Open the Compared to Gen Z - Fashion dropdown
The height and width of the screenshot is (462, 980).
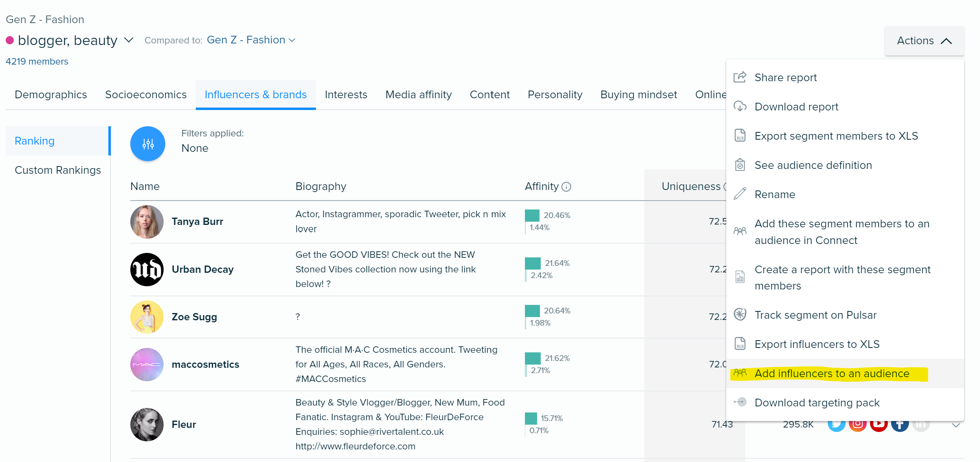[251, 40]
